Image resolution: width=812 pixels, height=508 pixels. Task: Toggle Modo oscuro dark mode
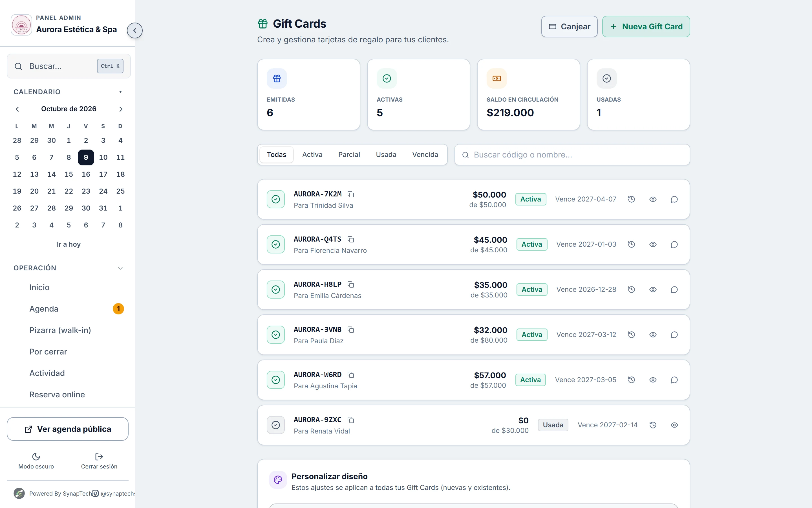36,461
